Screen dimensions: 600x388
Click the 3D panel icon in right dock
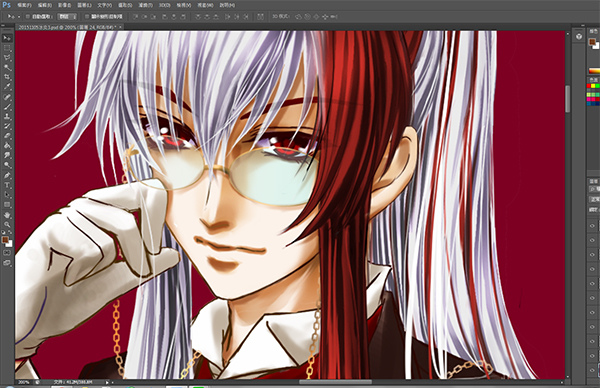click(579, 36)
